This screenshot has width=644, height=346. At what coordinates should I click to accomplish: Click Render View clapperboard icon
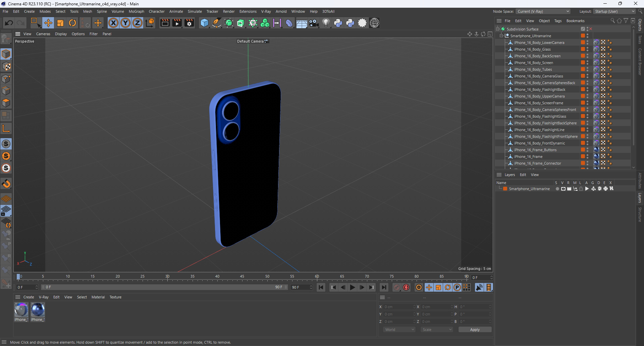pos(165,23)
